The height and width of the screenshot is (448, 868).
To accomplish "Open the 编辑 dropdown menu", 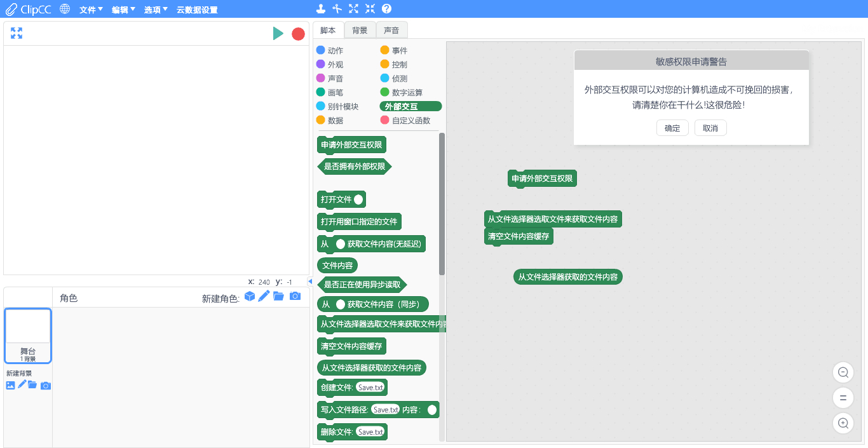I will coord(123,10).
